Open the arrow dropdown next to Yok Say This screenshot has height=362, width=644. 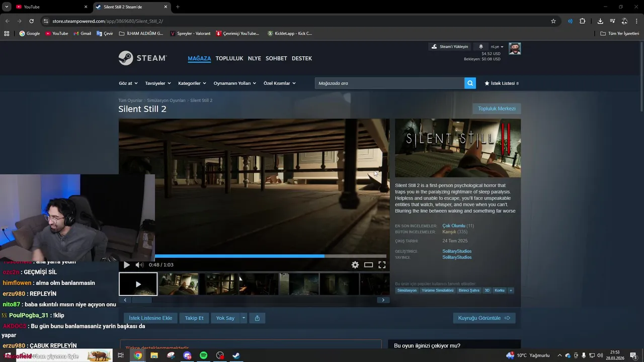tap(244, 318)
